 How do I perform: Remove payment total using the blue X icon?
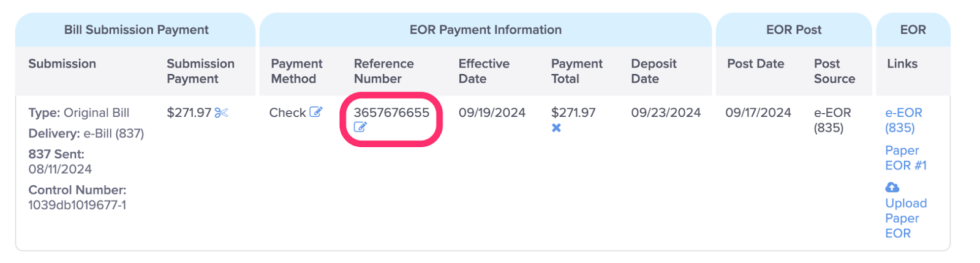pyautogui.click(x=556, y=128)
